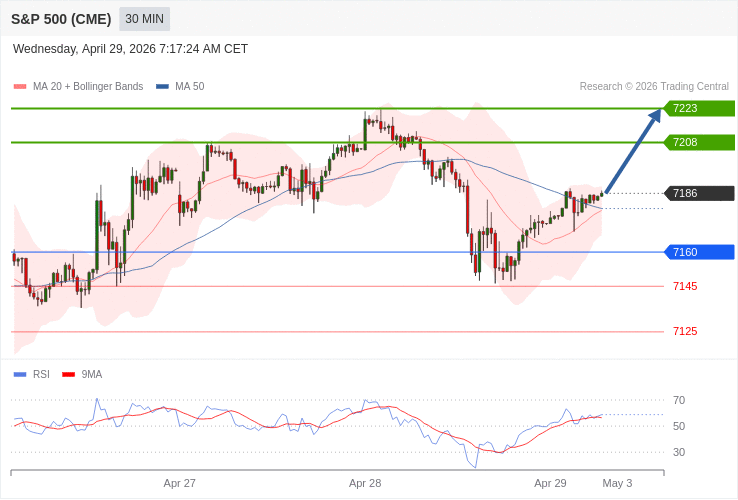Image resolution: width=738 pixels, height=500 pixels.
Task: Click the RSI 70 level label
Action: (x=679, y=400)
